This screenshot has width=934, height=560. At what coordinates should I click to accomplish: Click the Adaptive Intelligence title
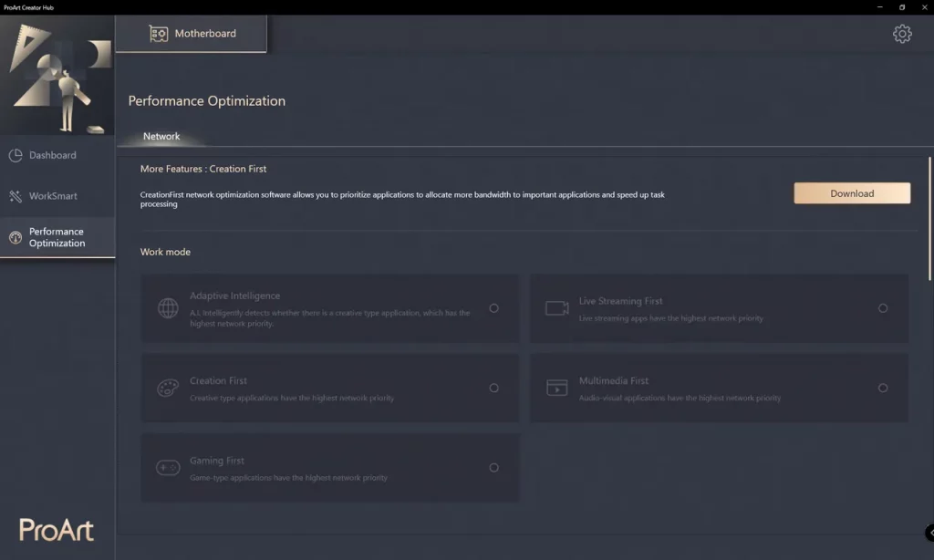234,296
